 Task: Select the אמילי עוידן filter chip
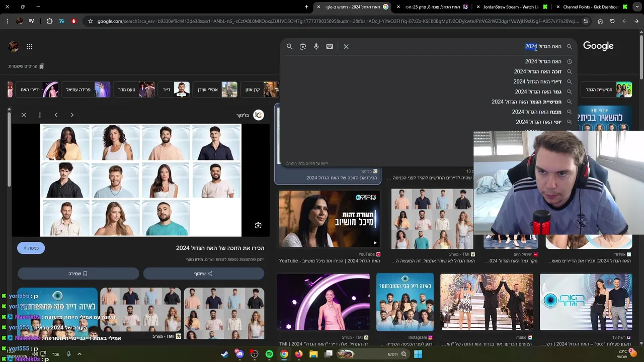[215, 89]
